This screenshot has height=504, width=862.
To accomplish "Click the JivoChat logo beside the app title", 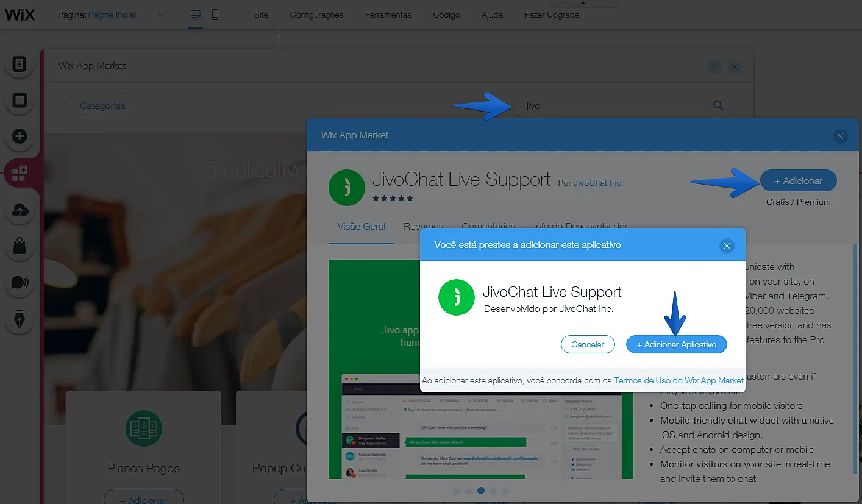I will pos(347,187).
